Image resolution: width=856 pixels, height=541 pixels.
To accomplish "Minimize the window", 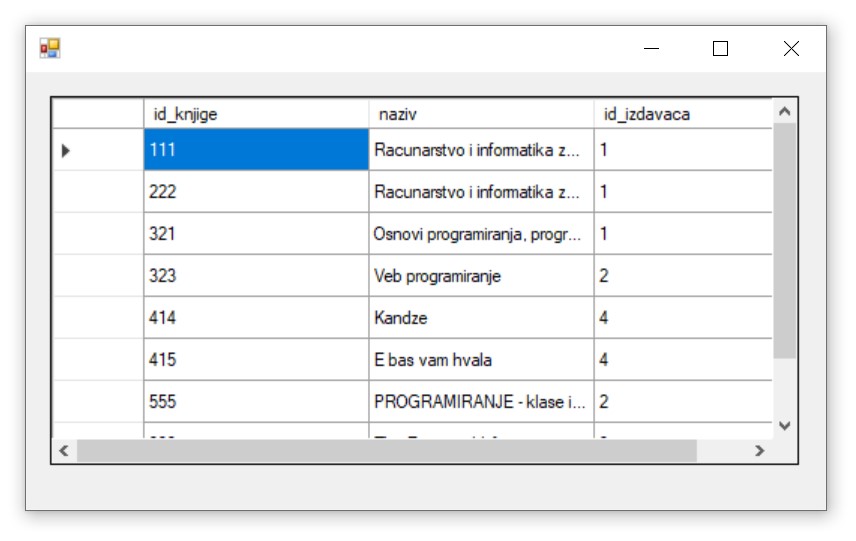I will coord(652,48).
